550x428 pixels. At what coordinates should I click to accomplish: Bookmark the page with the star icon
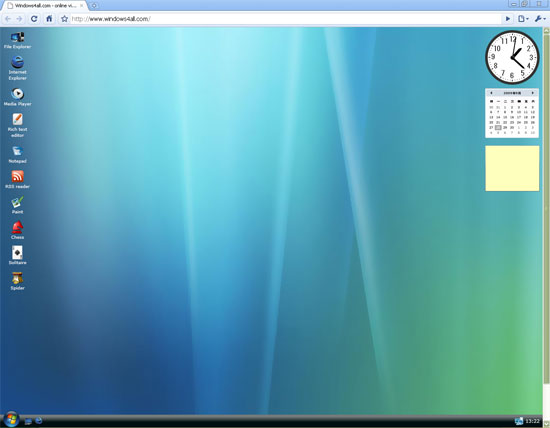[x=64, y=19]
